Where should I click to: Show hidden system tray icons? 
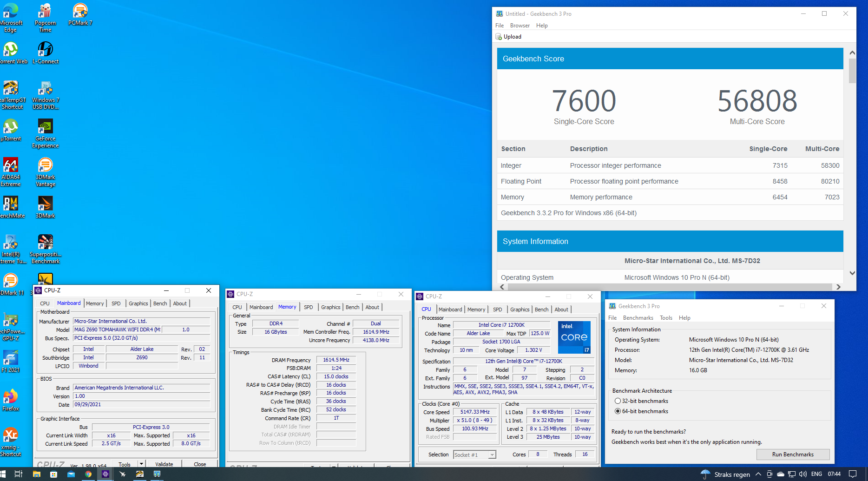[x=758, y=474]
